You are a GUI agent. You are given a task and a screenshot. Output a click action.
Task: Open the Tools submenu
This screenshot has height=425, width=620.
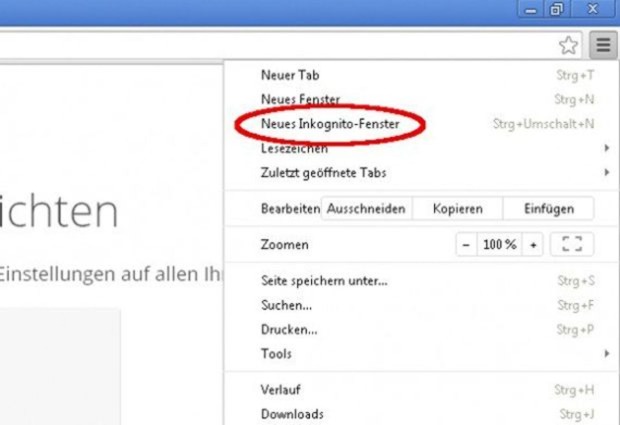pyautogui.click(x=421, y=353)
